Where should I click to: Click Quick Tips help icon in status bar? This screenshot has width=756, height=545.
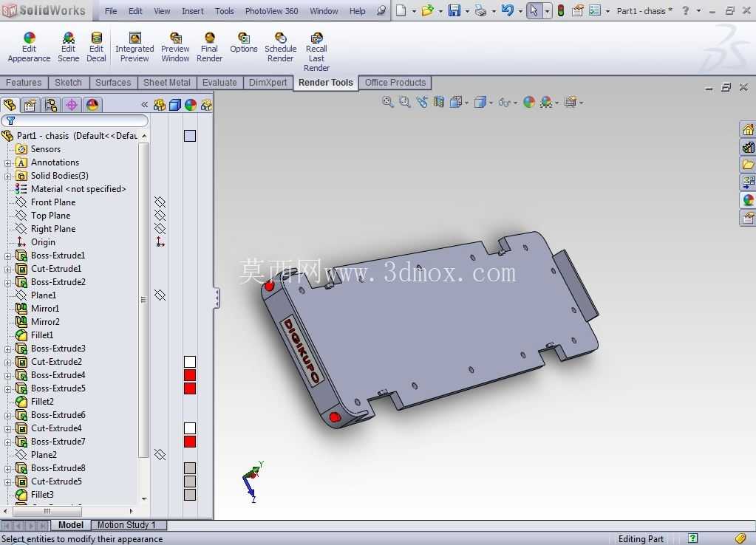point(693,538)
